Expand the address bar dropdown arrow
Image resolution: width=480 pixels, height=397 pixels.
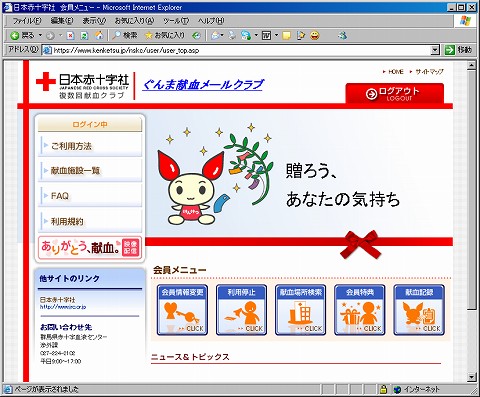435,50
